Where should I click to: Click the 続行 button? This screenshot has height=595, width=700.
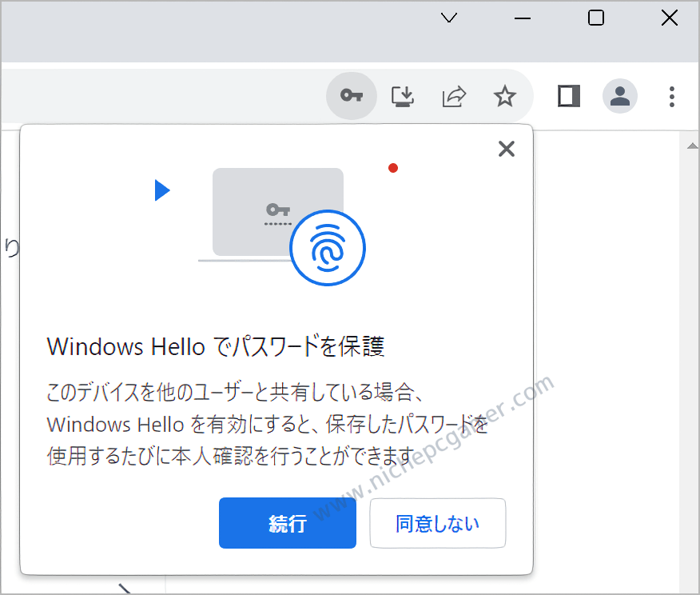click(x=288, y=523)
